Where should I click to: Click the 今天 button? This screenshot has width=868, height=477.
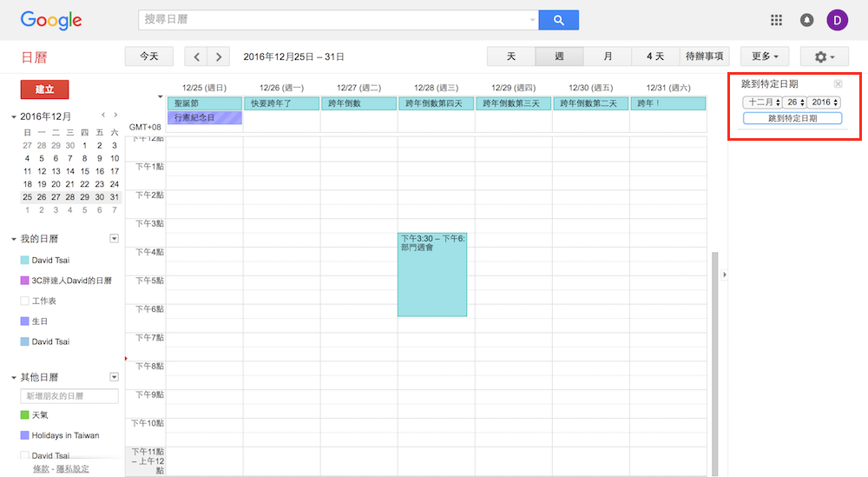coord(148,56)
